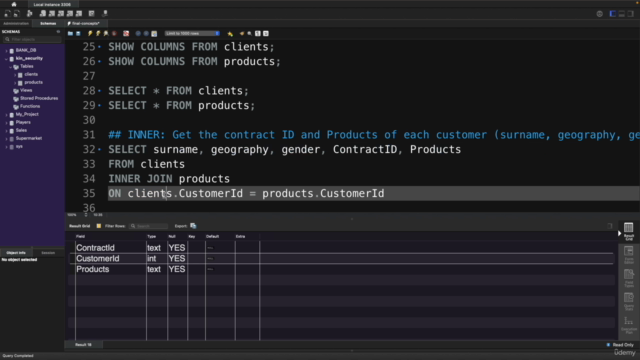Open the Result Grid view panel
Screen dimensions: 640x360
pos(629,231)
